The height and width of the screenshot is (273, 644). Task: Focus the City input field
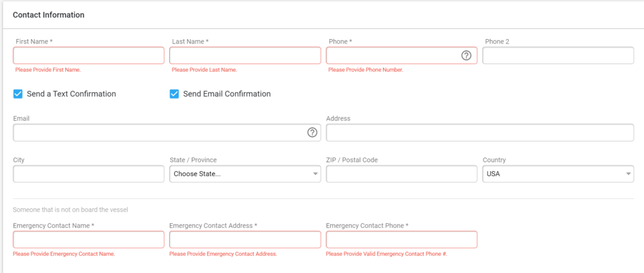[x=89, y=174]
